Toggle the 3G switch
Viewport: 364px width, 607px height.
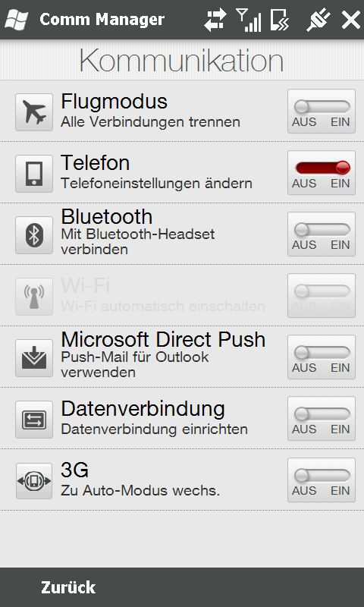[x=322, y=480]
